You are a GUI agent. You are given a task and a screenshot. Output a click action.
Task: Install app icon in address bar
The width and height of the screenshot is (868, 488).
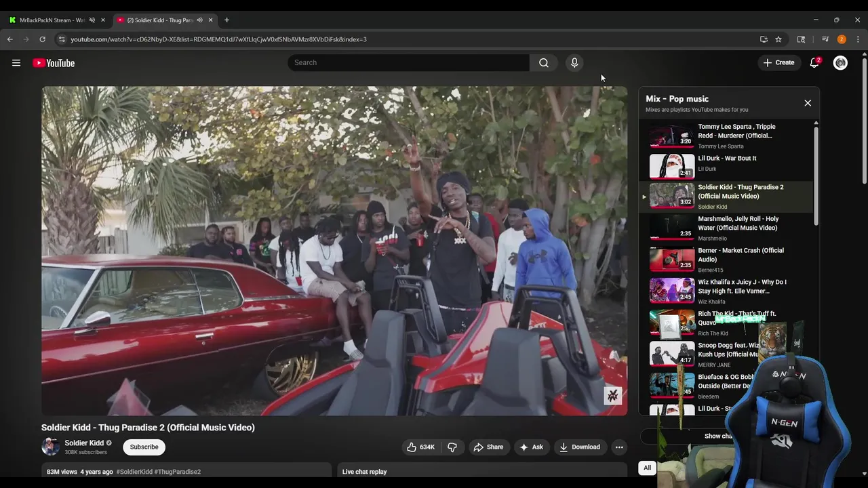[764, 39]
